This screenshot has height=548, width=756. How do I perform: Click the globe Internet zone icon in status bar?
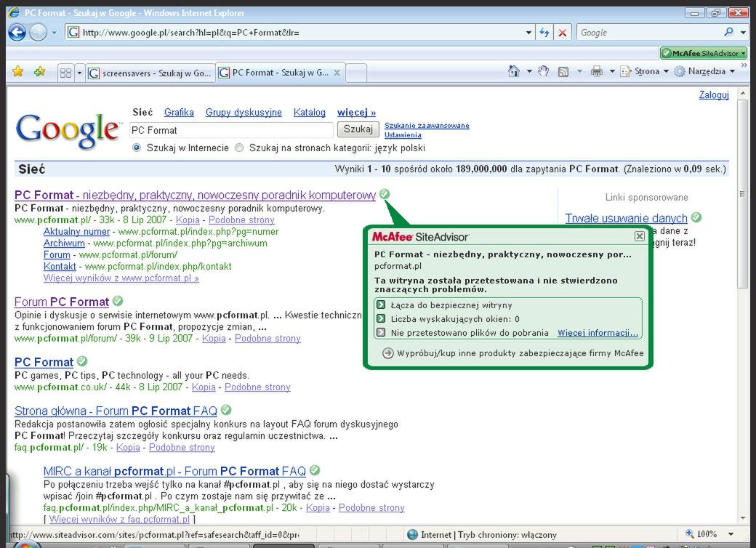tap(413, 534)
